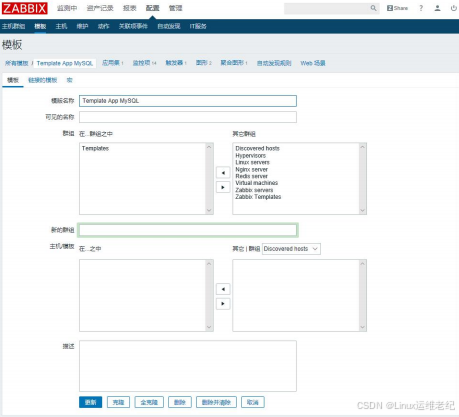Click the 克隆 (Clone) button

pyautogui.click(x=118, y=402)
